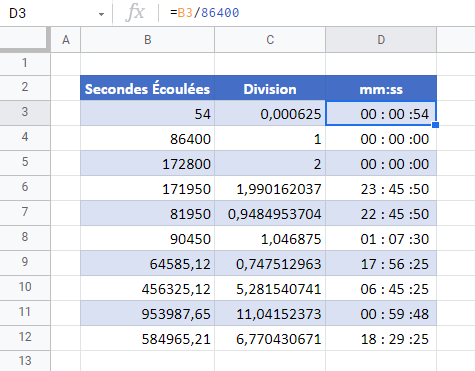475x371 pixels.
Task: Select cell containing 5,281540741
Action: click(270, 288)
